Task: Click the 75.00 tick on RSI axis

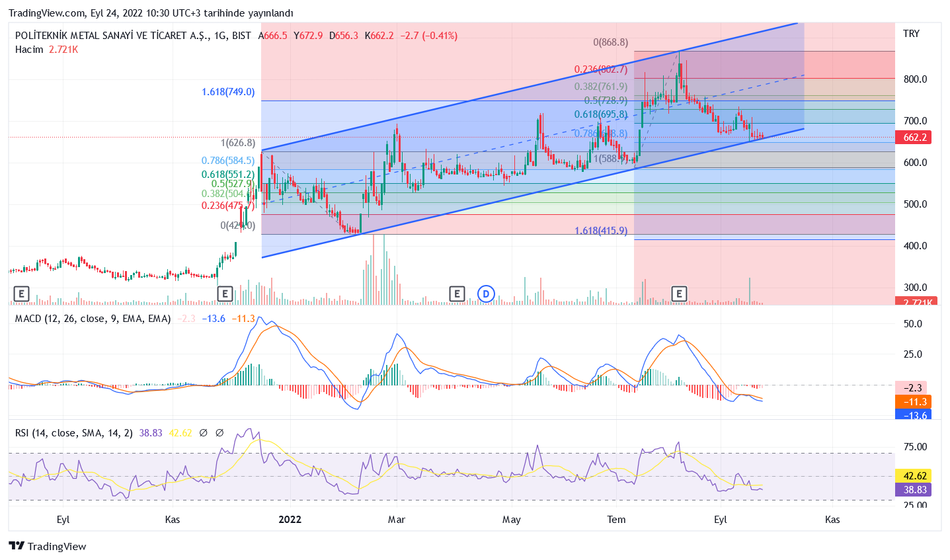Action: pos(915,447)
